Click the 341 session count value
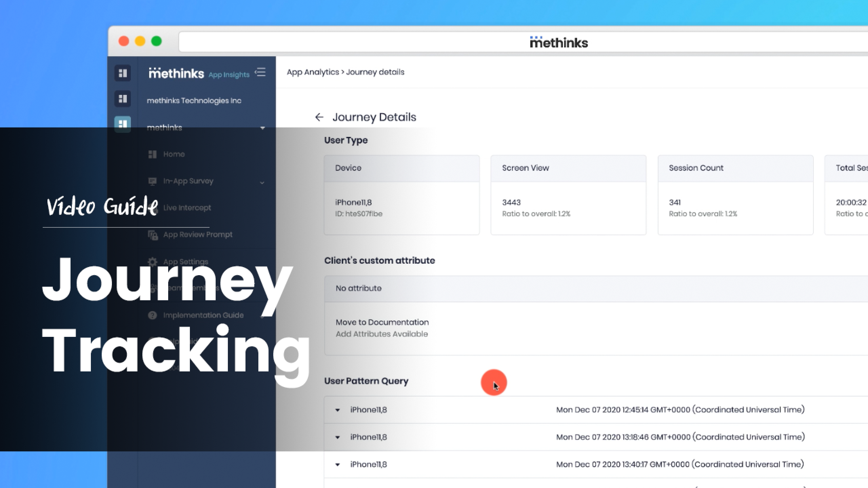The height and width of the screenshot is (488, 868). click(675, 202)
